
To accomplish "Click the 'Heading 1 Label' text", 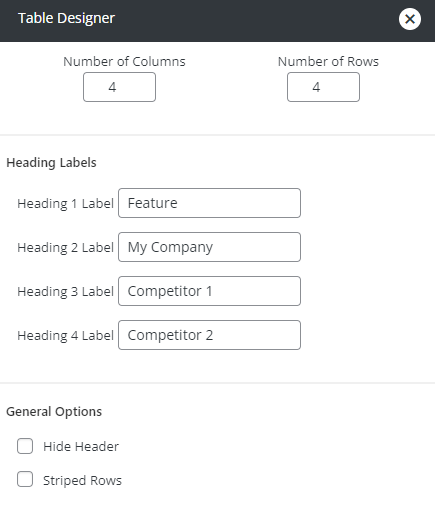I will (x=66, y=204).
